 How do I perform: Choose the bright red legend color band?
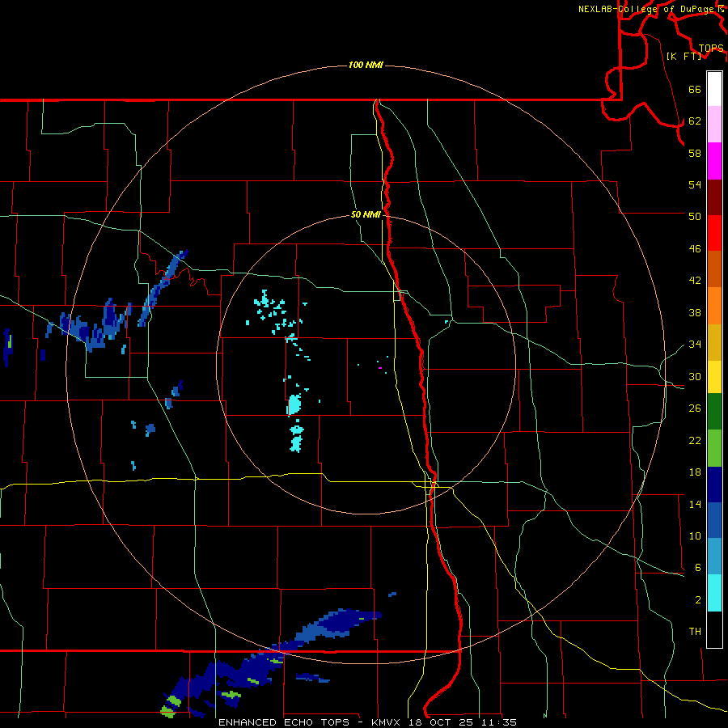click(714, 233)
